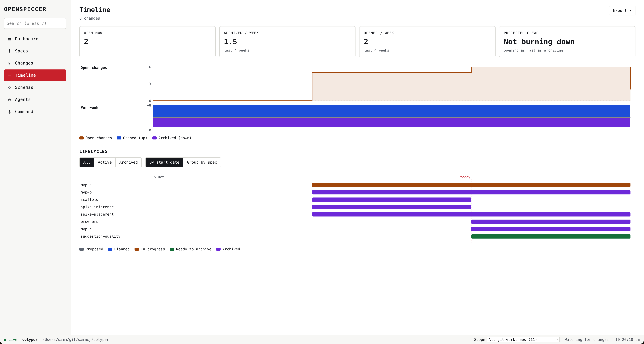Click the Opened (up) legend swatch
Image resolution: width=644 pixels, height=344 pixels.
(119, 138)
